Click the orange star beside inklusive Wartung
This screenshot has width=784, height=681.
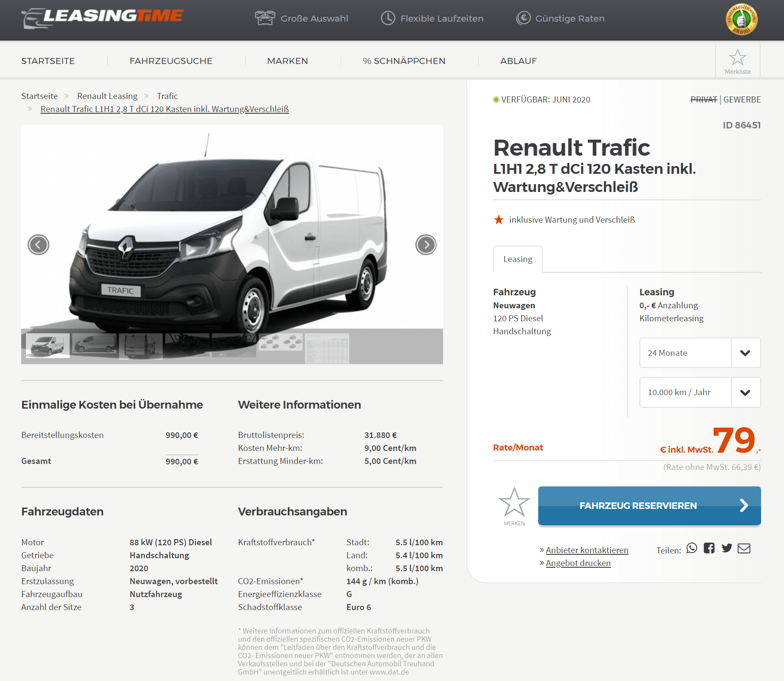tap(499, 220)
